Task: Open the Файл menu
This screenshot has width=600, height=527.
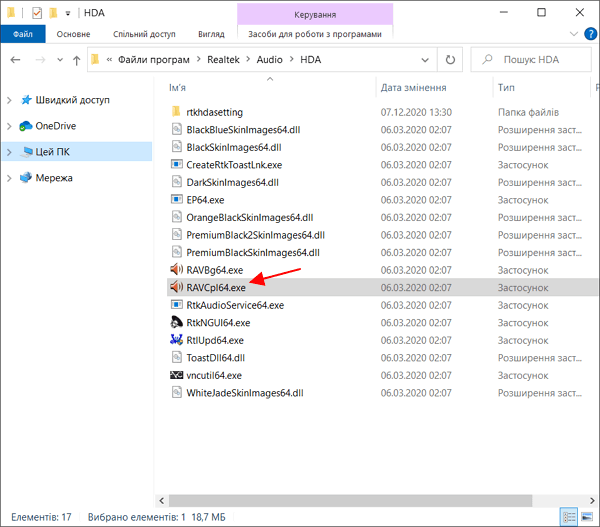Action: [23, 34]
